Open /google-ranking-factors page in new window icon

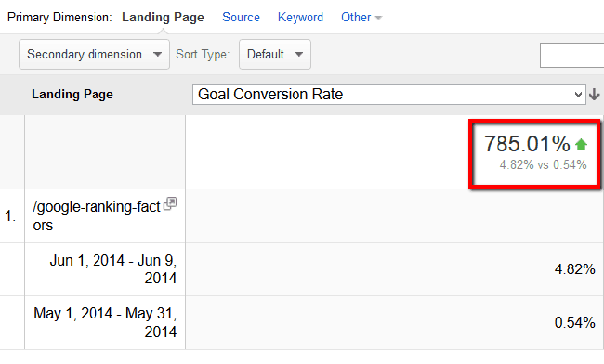(170, 203)
